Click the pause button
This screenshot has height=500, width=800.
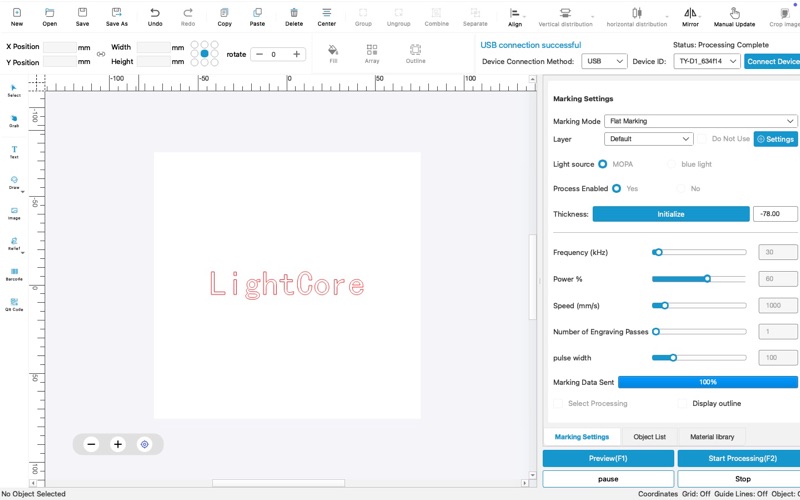point(608,479)
